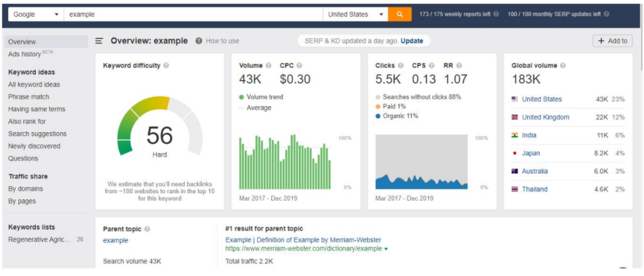Select Phrase match in the sidebar
The image size is (644, 276).
click(29, 97)
